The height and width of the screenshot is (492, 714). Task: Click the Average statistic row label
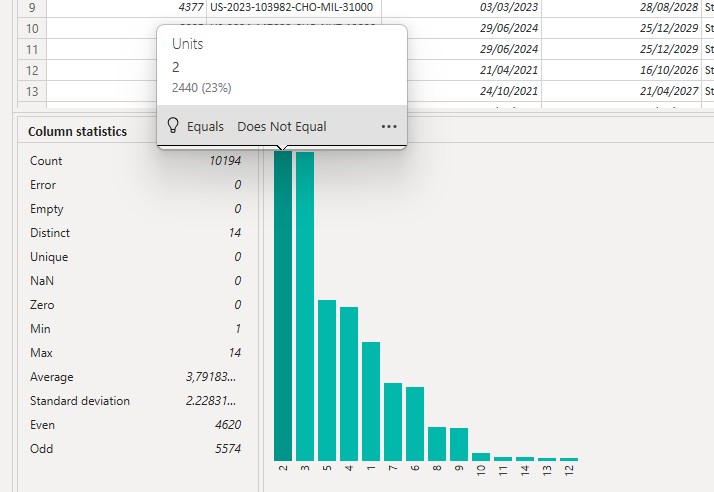coord(51,377)
